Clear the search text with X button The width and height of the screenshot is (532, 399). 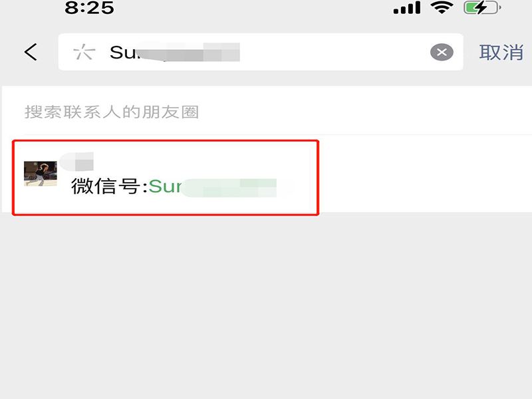[442, 53]
